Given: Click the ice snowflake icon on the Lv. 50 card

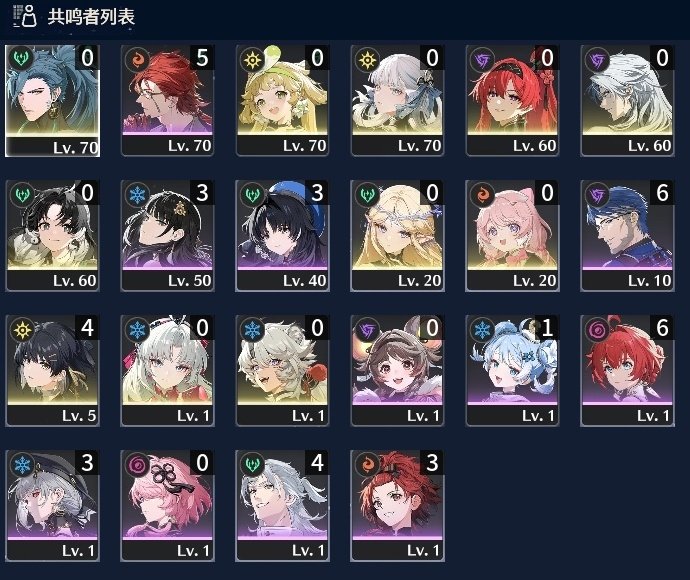Looking at the screenshot, I should pyautogui.click(x=136, y=194).
